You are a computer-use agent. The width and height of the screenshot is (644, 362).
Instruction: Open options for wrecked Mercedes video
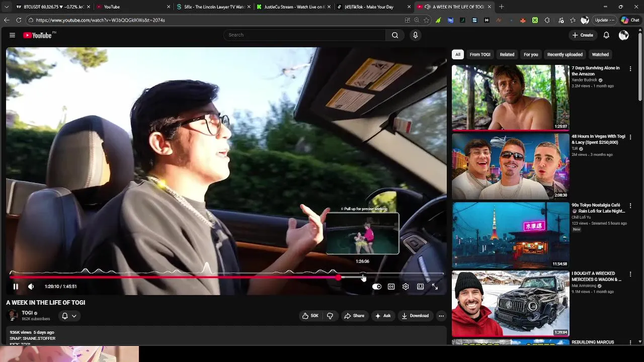630,274
